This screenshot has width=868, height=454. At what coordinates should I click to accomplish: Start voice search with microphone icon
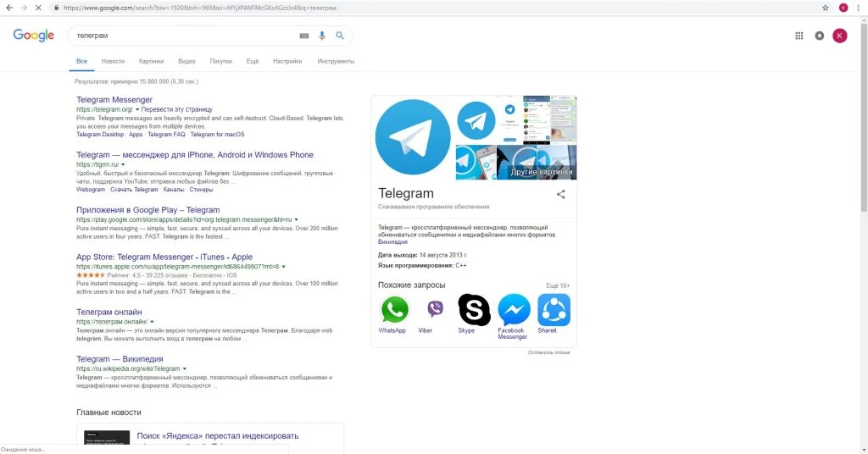[321, 36]
